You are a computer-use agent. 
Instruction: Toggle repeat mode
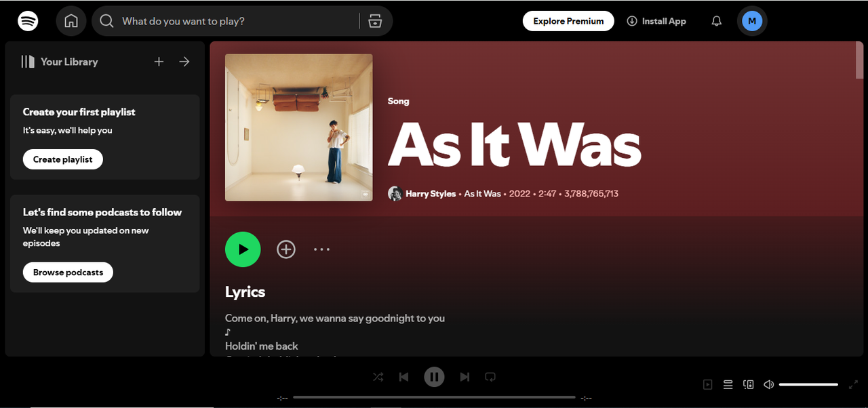tap(490, 377)
